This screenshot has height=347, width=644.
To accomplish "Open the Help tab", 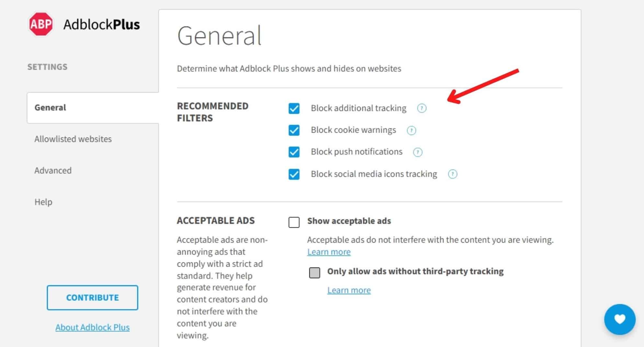I will click(43, 202).
